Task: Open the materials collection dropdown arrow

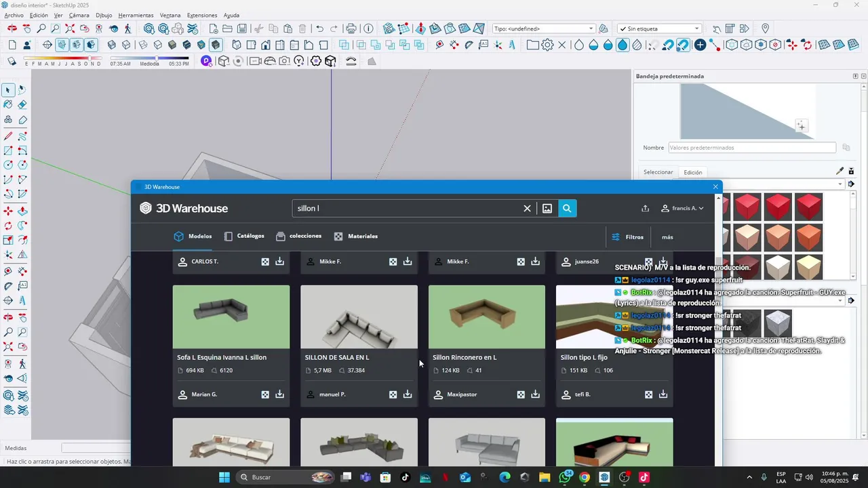Action: click(x=840, y=184)
